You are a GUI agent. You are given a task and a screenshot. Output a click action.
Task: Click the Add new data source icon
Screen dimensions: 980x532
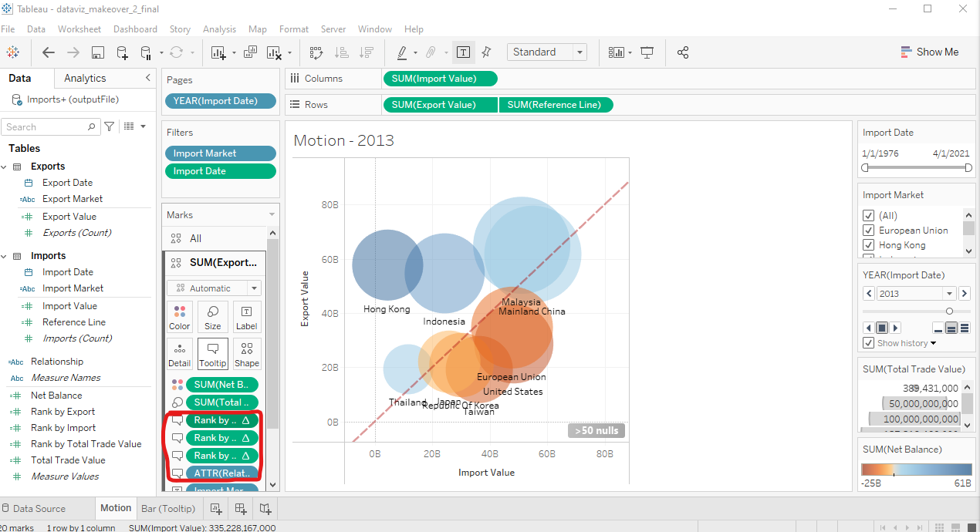tap(122, 52)
